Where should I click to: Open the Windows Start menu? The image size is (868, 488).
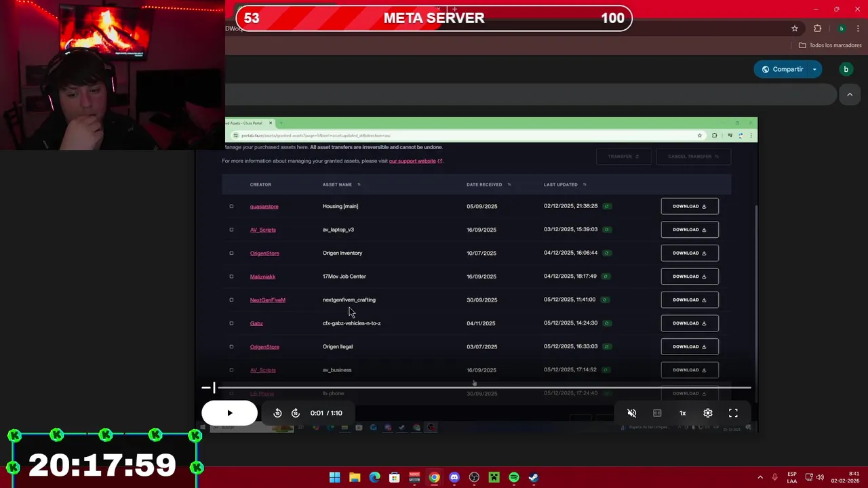pos(334,478)
